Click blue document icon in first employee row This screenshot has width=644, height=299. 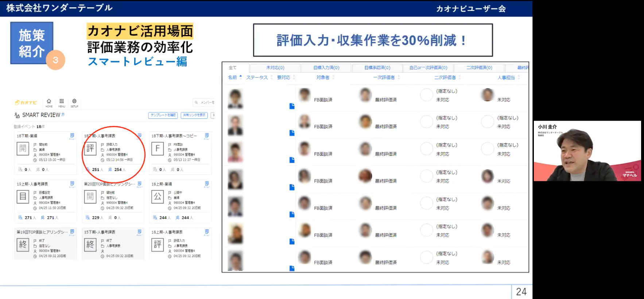point(292,106)
